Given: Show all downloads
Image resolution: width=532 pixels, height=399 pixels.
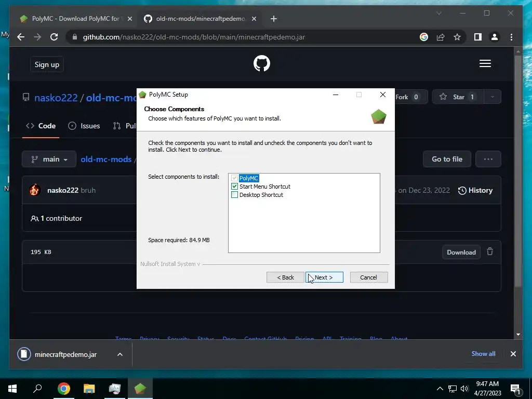Looking at the screenshot, I should pyautogui.click(x=483, y=353).
